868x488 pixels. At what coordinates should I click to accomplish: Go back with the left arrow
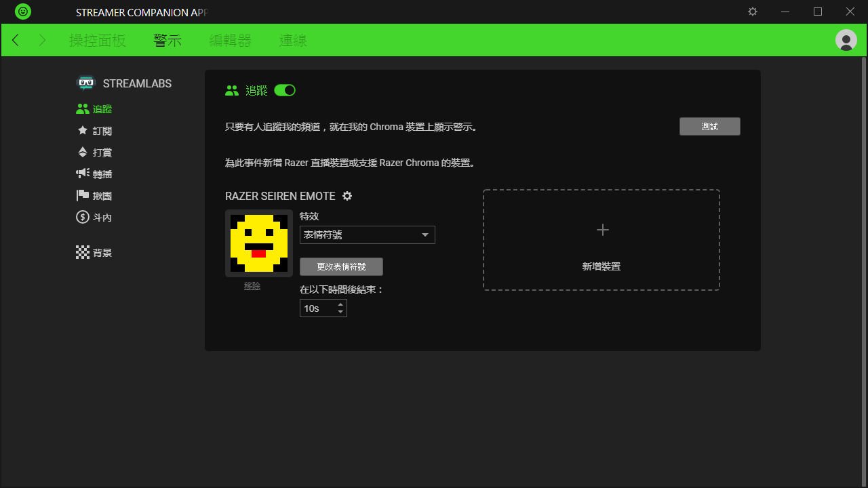16,40
